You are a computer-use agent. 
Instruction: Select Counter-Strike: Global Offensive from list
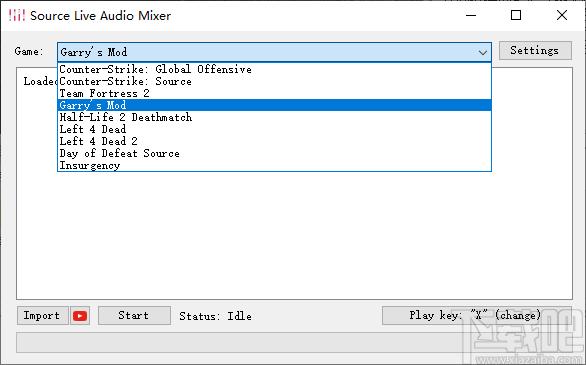coord(274,69)
